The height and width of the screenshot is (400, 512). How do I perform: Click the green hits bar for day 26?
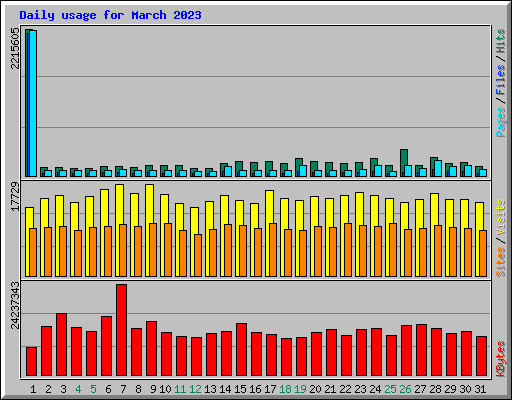tap(404, 157)
